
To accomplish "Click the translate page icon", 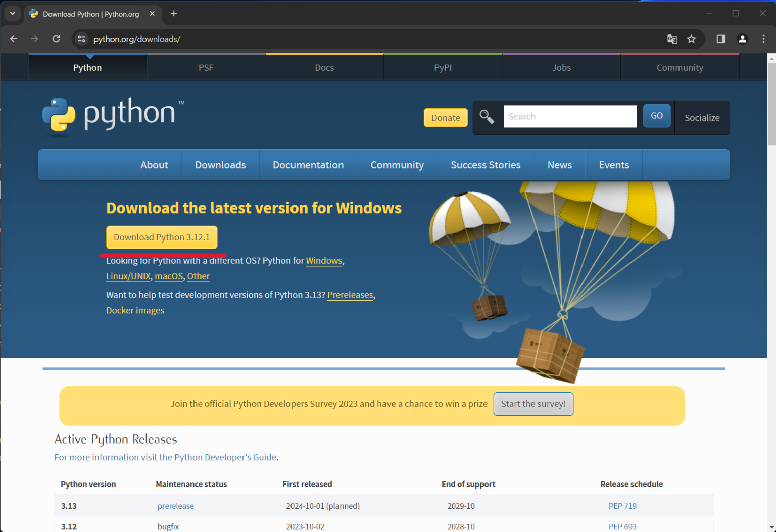I will (x=672, y=39).
